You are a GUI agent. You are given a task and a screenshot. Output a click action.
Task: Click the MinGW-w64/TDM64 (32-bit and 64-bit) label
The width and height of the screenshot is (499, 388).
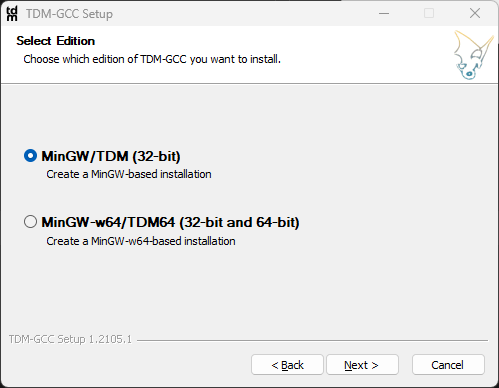[x=170, y=222]
